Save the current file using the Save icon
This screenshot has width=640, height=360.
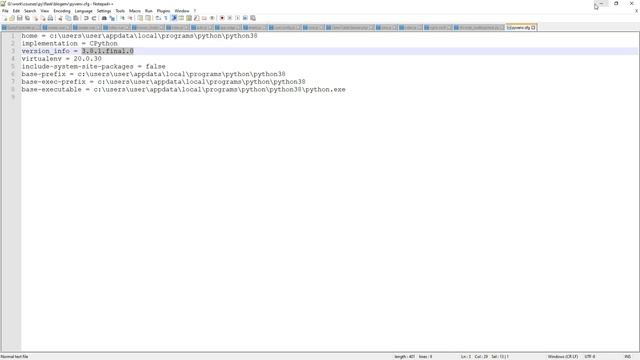point(20,18)
